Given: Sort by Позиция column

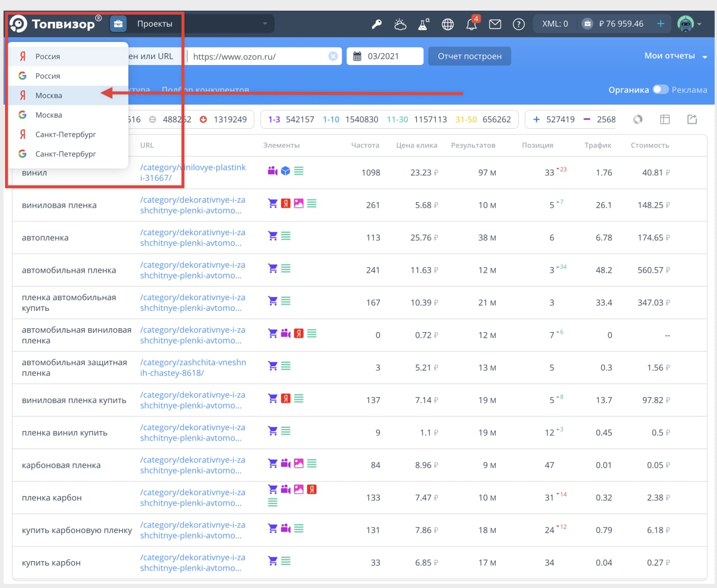Looking at the screenshot, I should [538, 145].
